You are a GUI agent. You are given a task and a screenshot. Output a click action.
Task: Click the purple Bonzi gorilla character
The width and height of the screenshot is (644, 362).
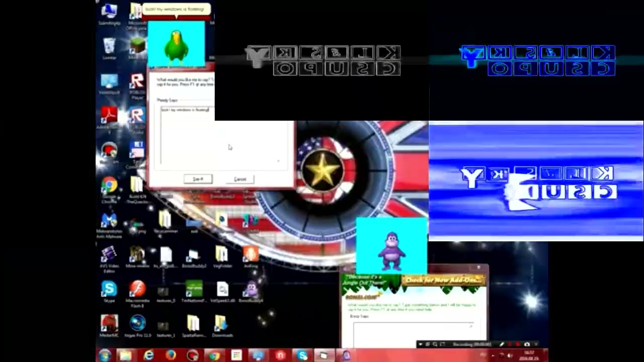point(391,250)
